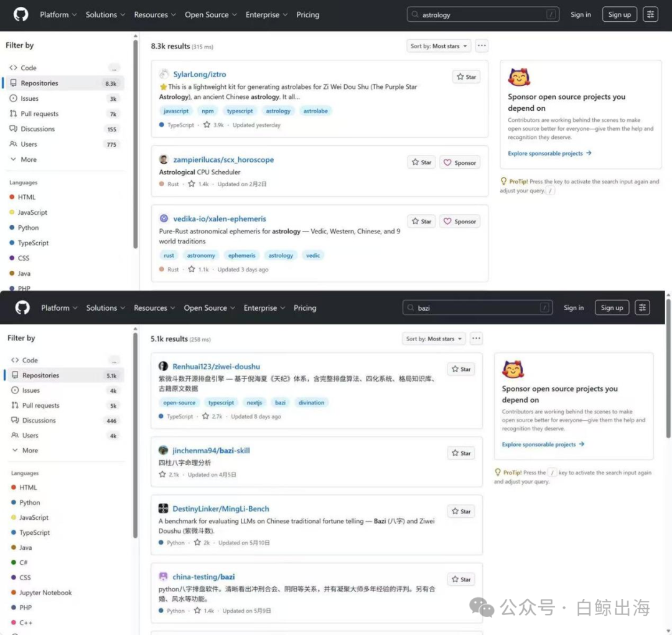Star the Renhuai123/ziwei-doushu repository

point(460,369)
